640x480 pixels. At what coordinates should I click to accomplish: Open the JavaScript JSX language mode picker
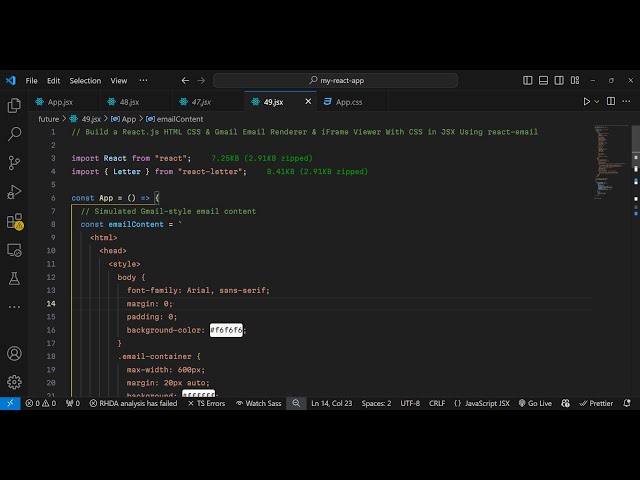click(482, 403)
